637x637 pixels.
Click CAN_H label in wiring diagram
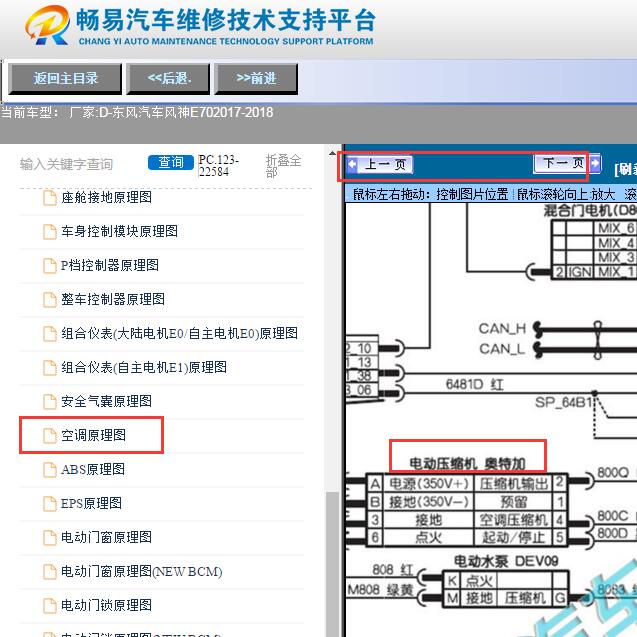(503, 329)
